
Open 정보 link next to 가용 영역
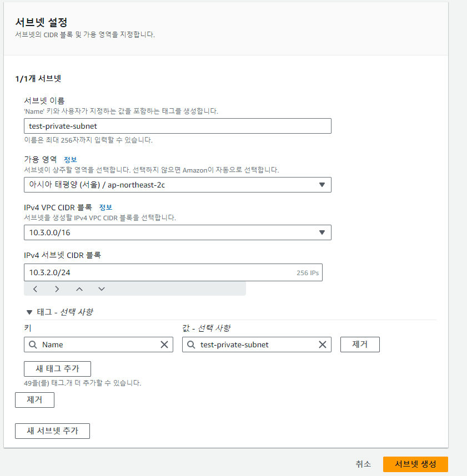(70, 159)
